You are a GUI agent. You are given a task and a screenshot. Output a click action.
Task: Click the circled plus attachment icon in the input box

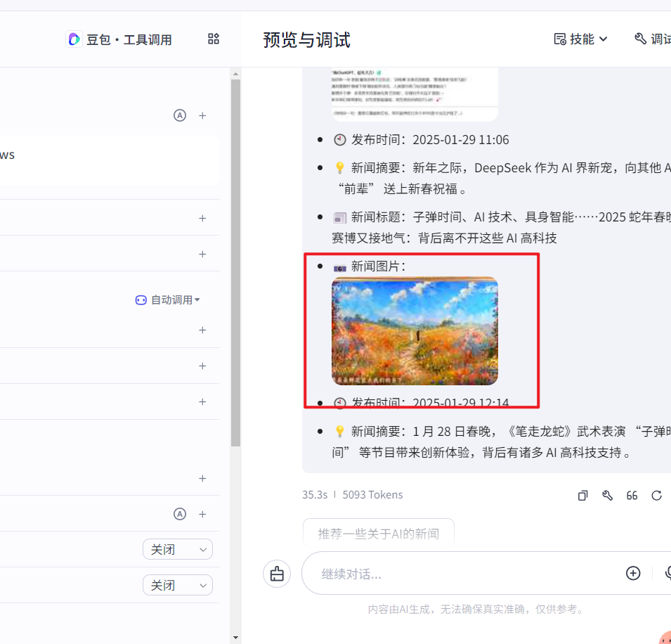point(633,573)
